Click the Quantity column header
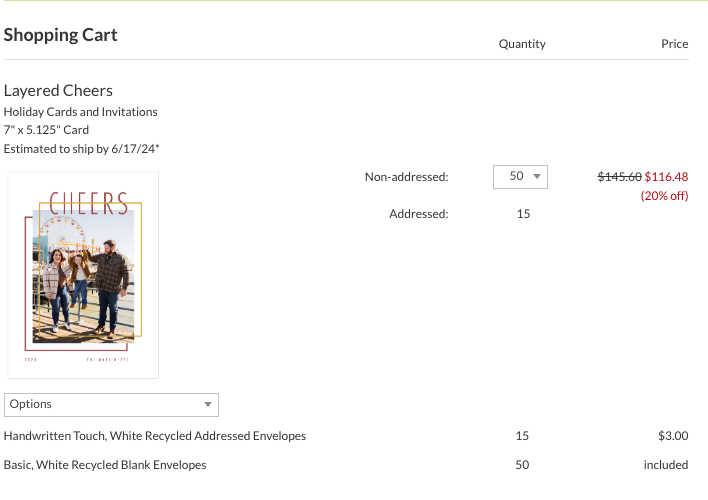The image size is (708, 500). click(x=522, y=44)
